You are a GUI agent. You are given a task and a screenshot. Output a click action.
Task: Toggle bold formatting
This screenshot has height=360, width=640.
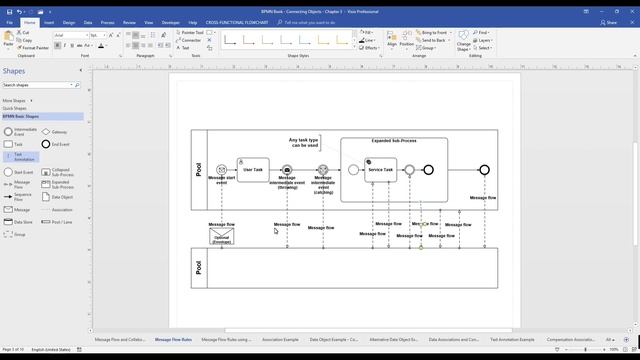tap(58, 46)
